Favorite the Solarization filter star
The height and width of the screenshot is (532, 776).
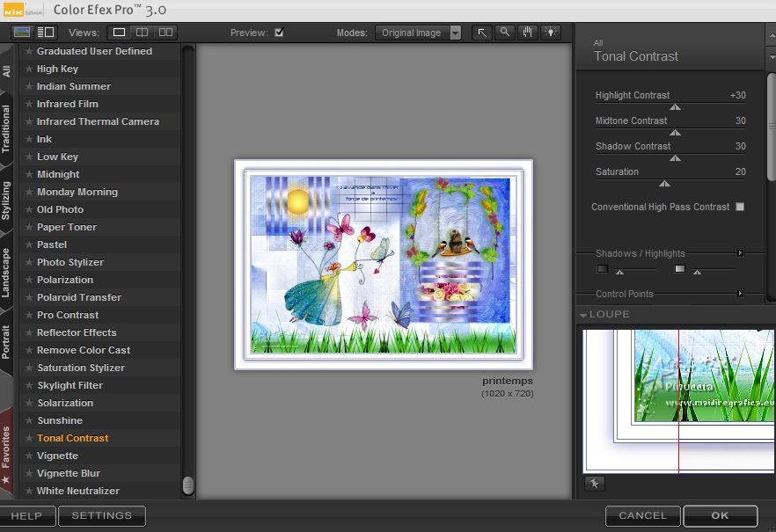pos(29,403)
